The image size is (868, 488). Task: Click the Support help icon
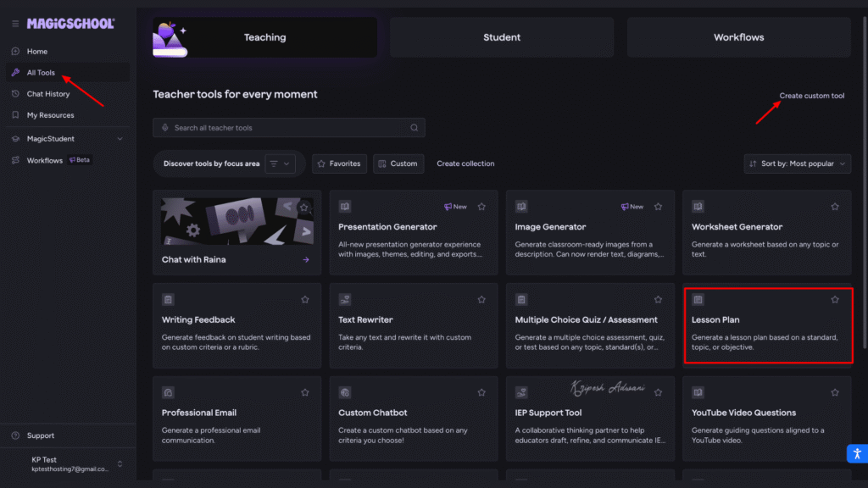15,435
